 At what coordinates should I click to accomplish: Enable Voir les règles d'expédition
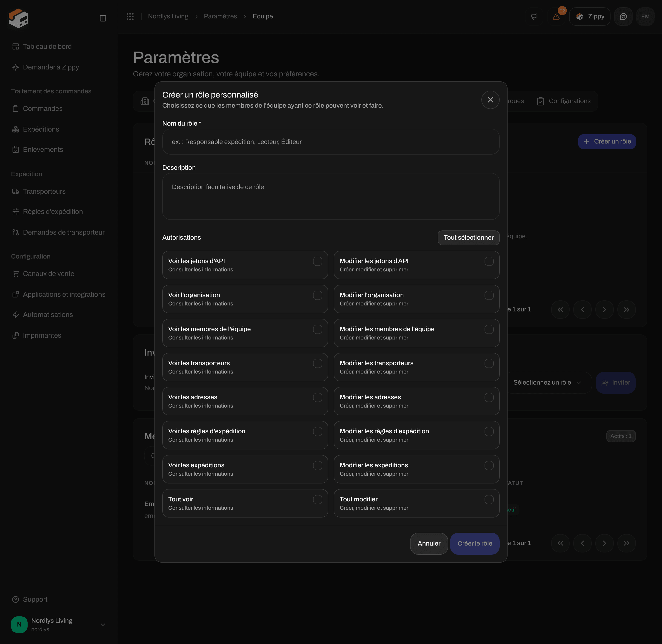pos(317,431)
